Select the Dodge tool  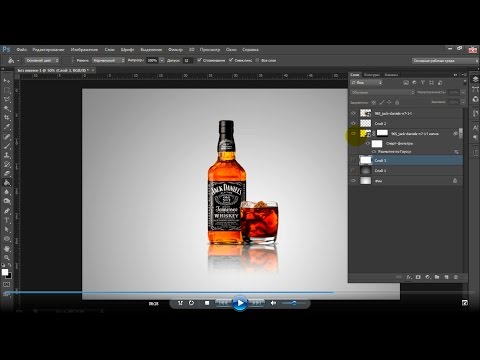point(7,201)
